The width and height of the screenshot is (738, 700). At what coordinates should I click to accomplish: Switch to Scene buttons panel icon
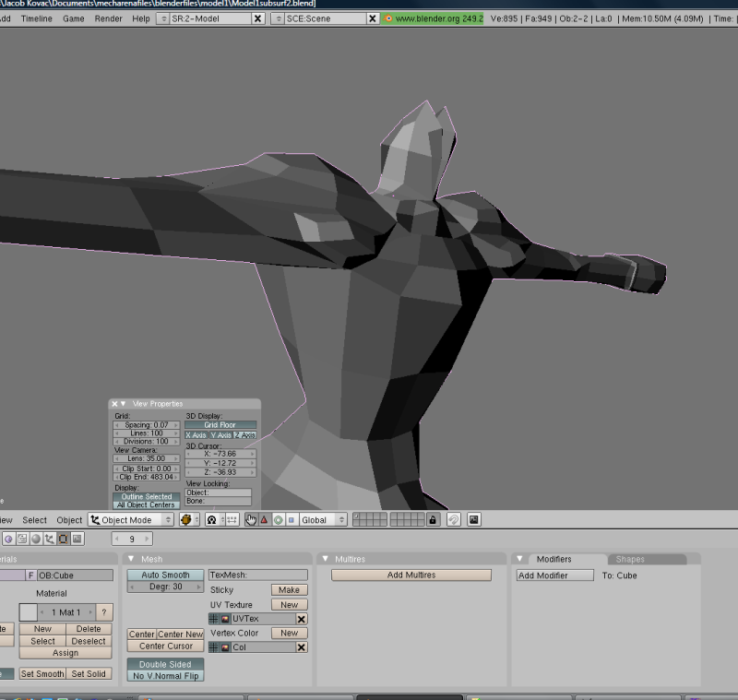point(77,540)
